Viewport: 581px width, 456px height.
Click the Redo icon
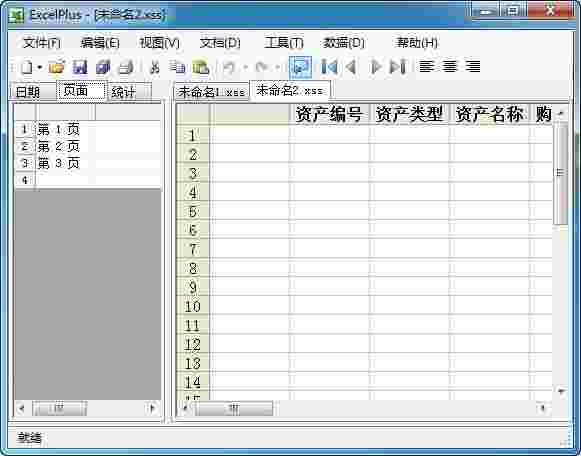262,67
